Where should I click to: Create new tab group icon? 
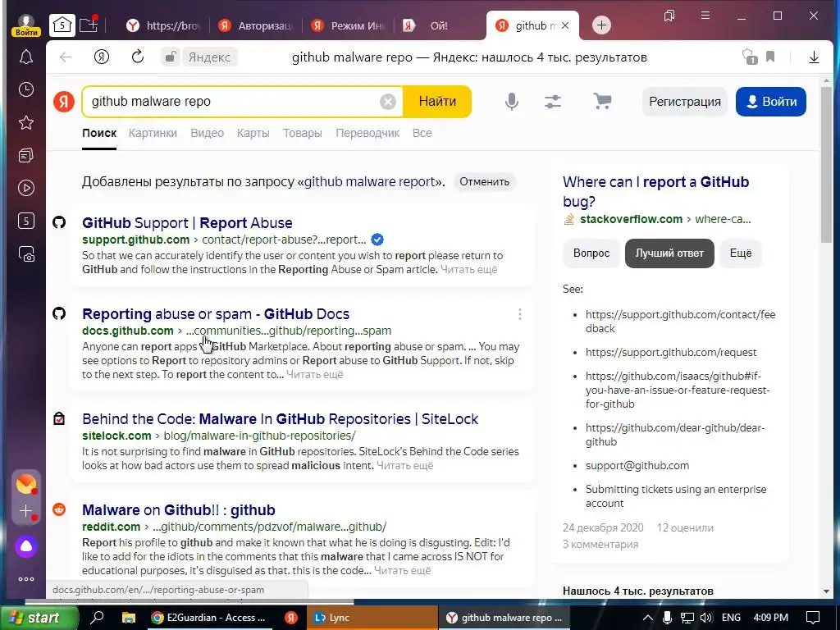(x=89, y=25)
